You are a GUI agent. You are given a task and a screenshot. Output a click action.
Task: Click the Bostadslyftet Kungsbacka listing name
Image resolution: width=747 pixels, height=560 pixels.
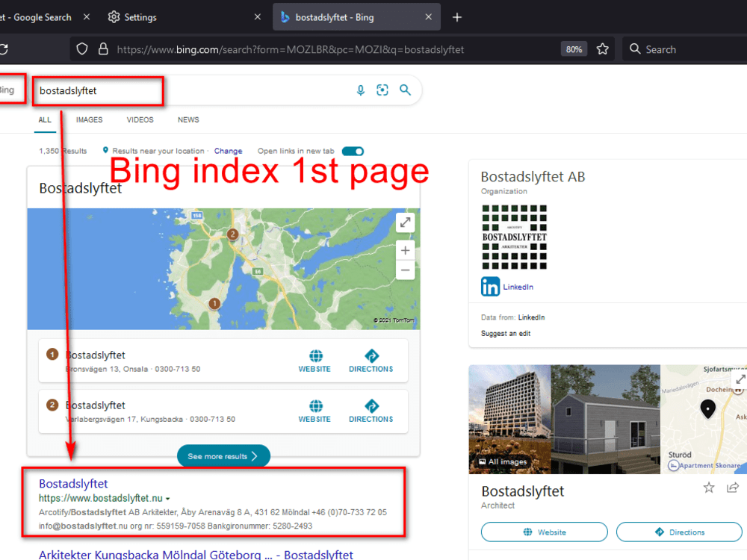(x=95, y=405)
